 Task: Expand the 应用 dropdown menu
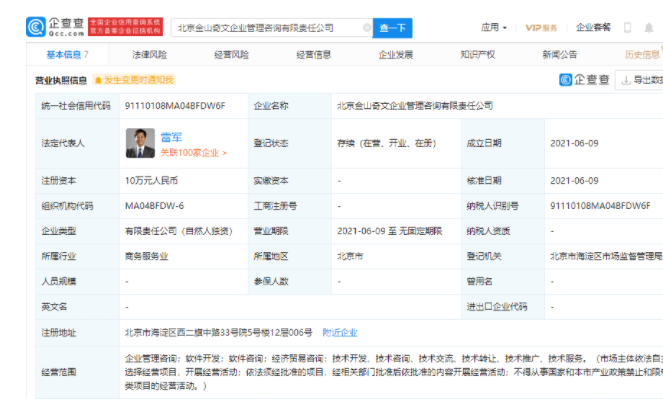coord(493,27)
